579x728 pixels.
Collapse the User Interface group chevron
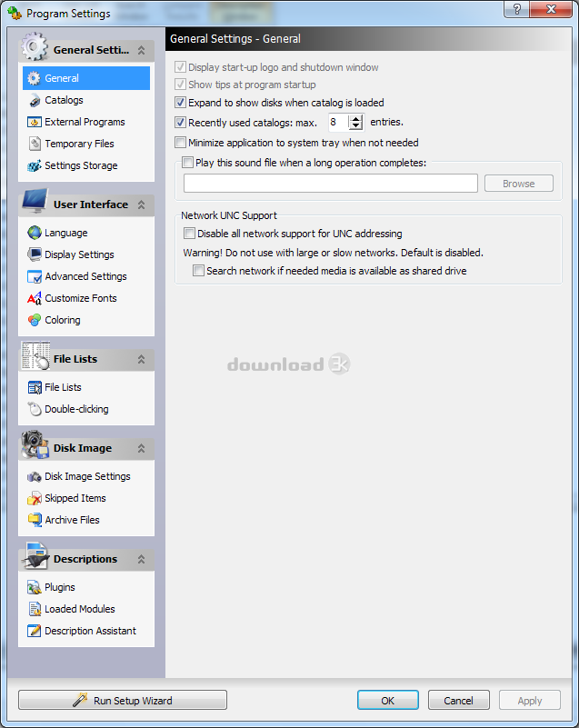click(142, 204)
